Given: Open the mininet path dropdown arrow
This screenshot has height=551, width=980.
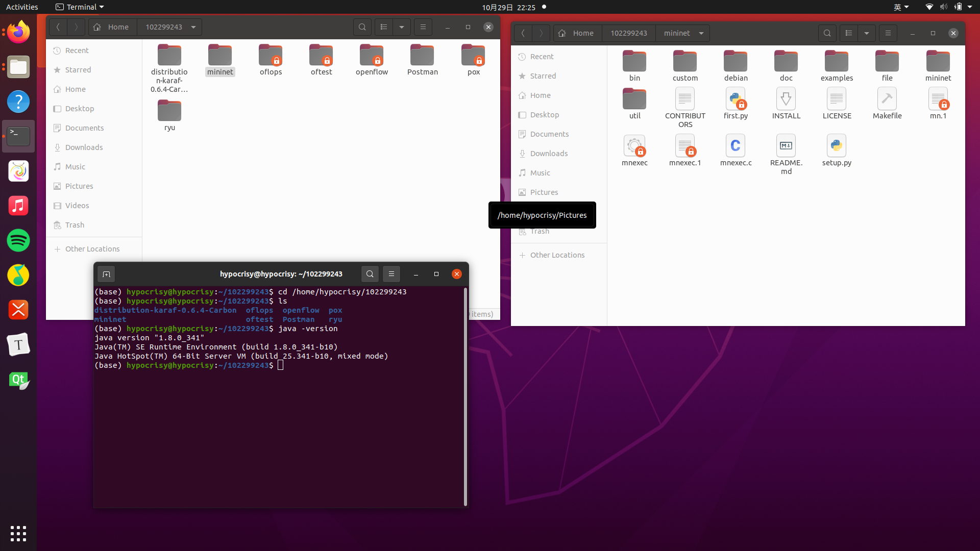Looking at the screenshot, I should pyautogui.click(x=701, y=33).
